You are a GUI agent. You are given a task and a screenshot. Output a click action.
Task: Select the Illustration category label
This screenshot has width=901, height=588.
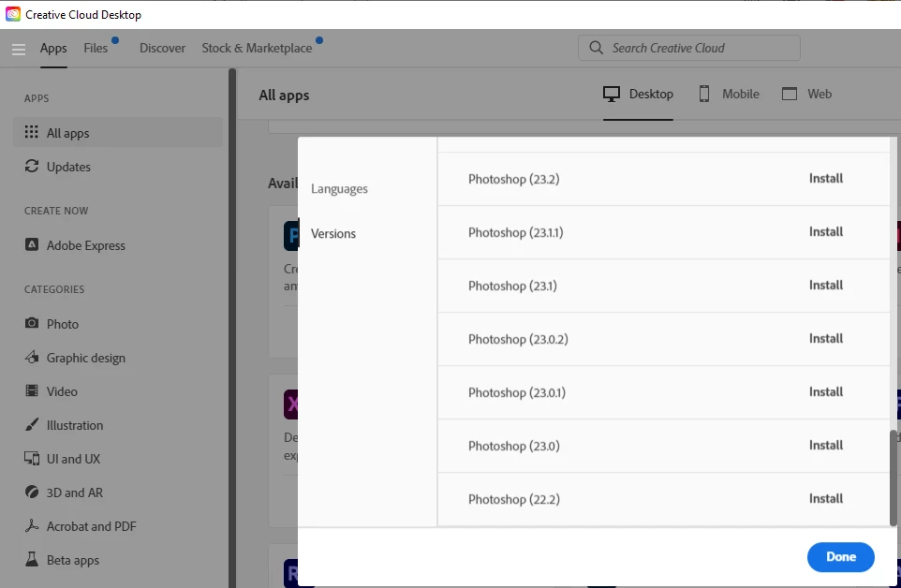[x=75, y=425]
